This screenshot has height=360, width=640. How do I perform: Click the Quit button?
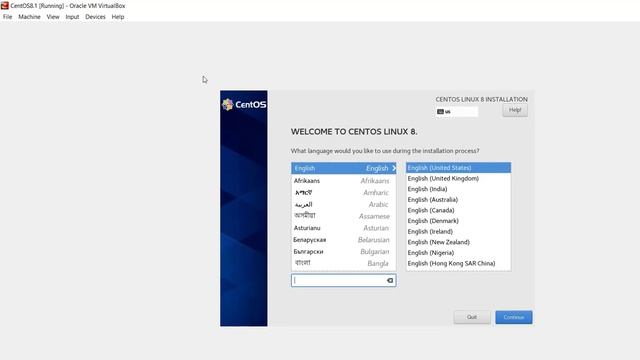coord(472,317)
